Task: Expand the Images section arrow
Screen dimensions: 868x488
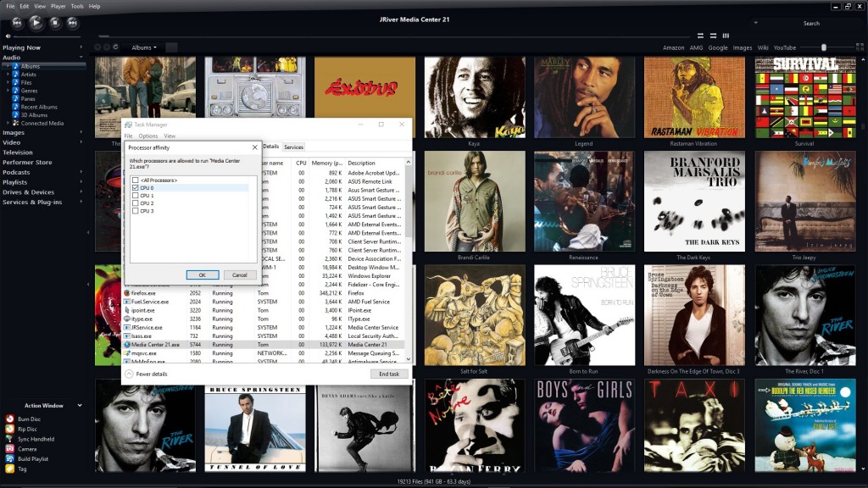Action: point(81,132)
